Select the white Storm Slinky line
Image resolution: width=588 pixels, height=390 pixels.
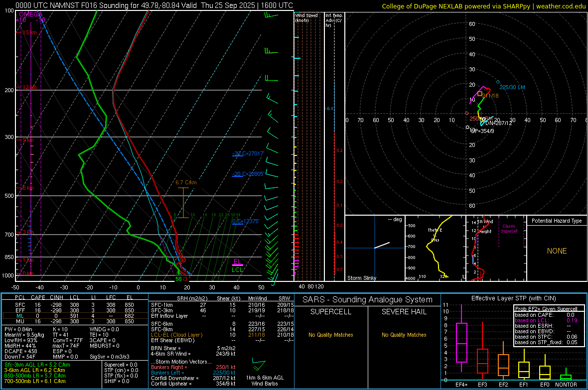click(382, 245)
